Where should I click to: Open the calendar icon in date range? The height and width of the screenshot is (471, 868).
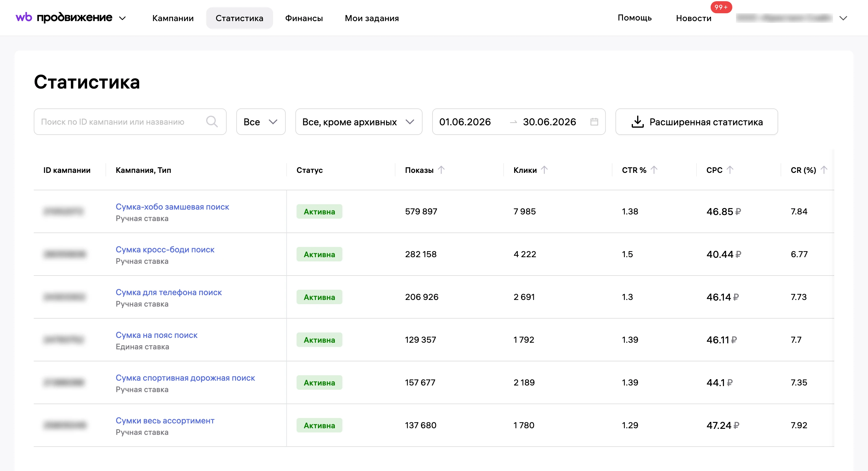[594, 122]
